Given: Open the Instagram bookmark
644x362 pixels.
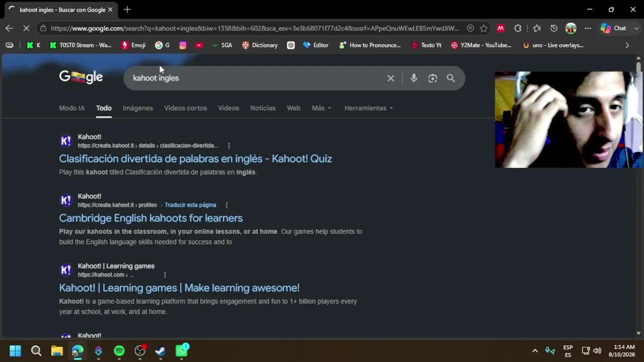Looking at the screenshot, I should point(183,45).
